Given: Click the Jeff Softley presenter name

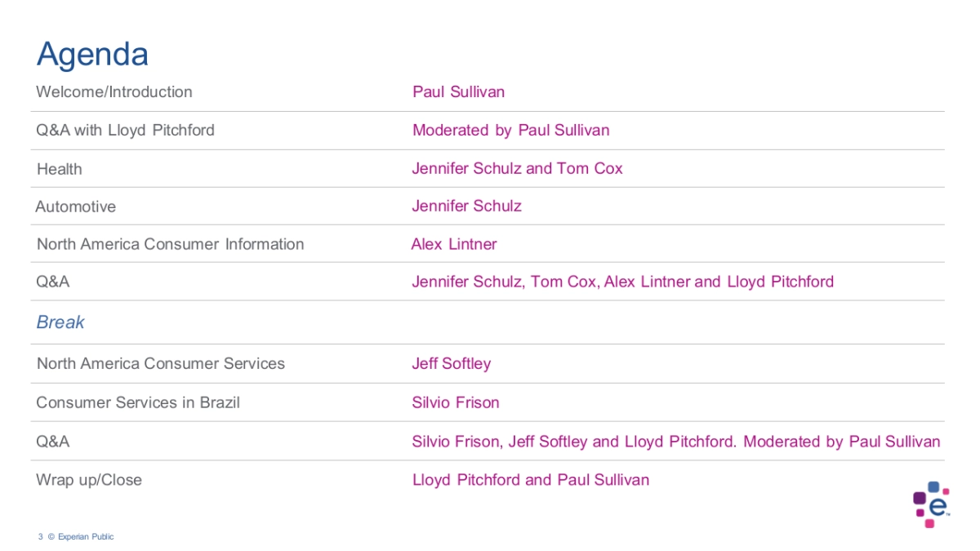Looking at the screenshot, I should tap(452, 364).
